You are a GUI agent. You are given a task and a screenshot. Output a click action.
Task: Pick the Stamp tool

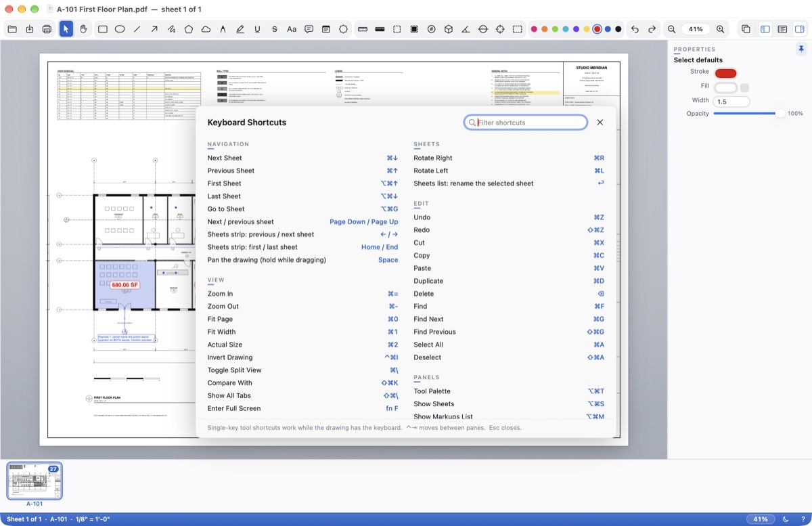(x=344, y=29)
